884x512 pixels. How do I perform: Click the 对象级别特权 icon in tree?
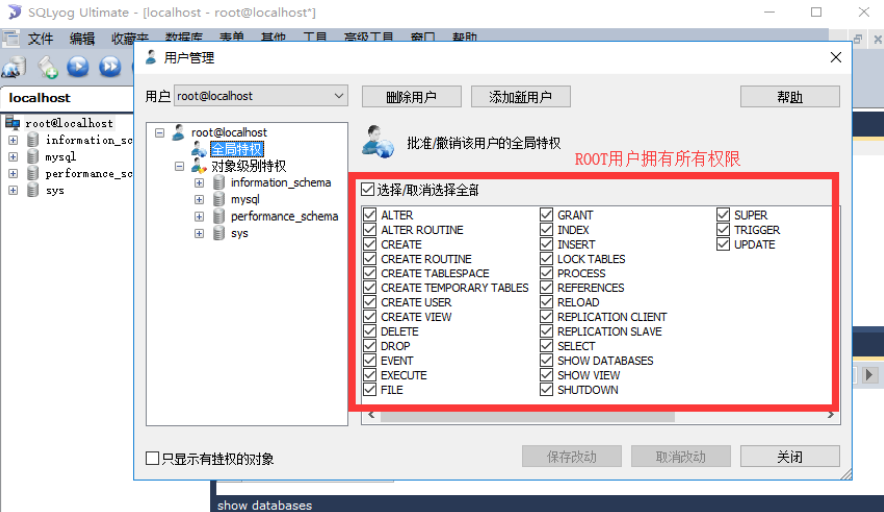point(198,166)
